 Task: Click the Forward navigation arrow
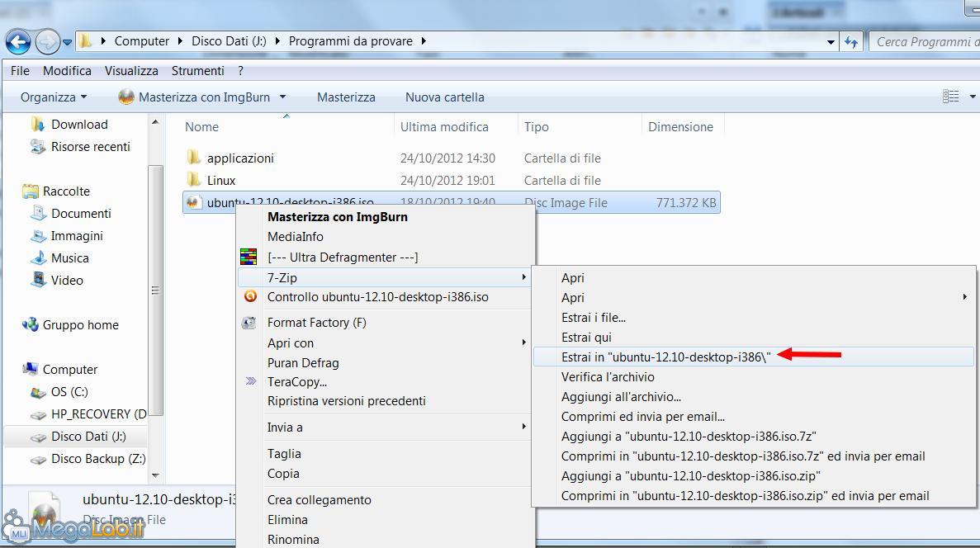click(48, 42)
